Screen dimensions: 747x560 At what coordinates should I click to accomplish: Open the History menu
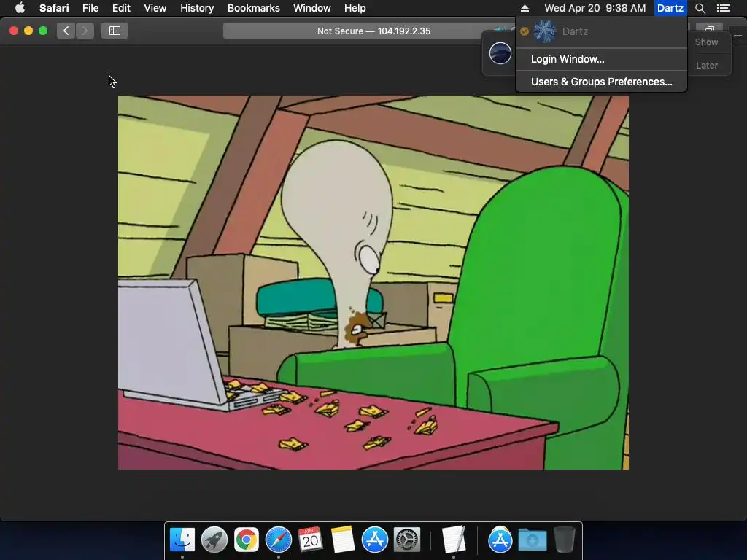[x=197, y=8]
